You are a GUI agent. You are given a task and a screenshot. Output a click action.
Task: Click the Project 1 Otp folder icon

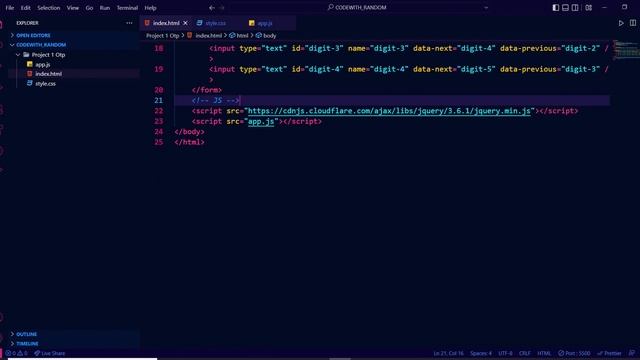26,55
